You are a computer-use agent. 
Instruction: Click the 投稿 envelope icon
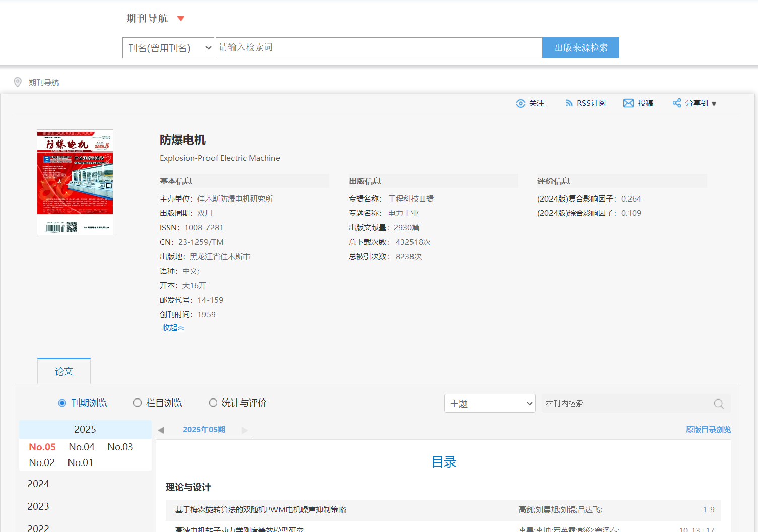[628, 103]
